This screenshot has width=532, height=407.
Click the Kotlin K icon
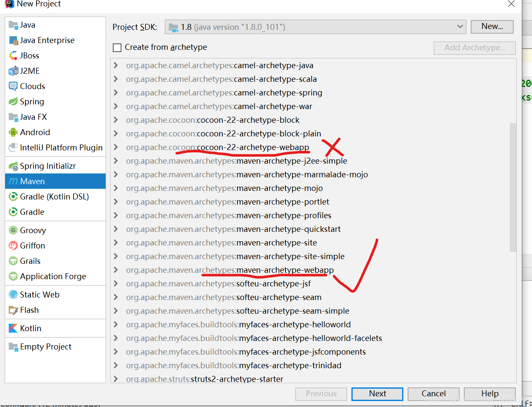point(13,328)
